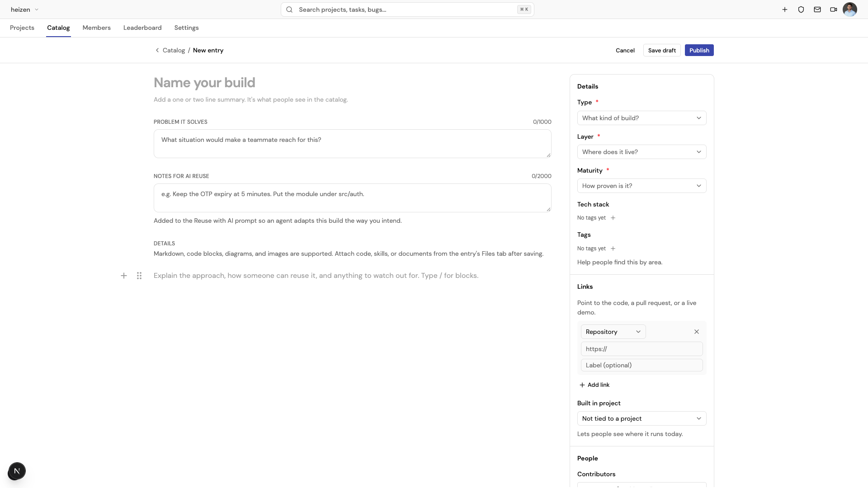Remove the Repository link with X

tap(697, 332)
